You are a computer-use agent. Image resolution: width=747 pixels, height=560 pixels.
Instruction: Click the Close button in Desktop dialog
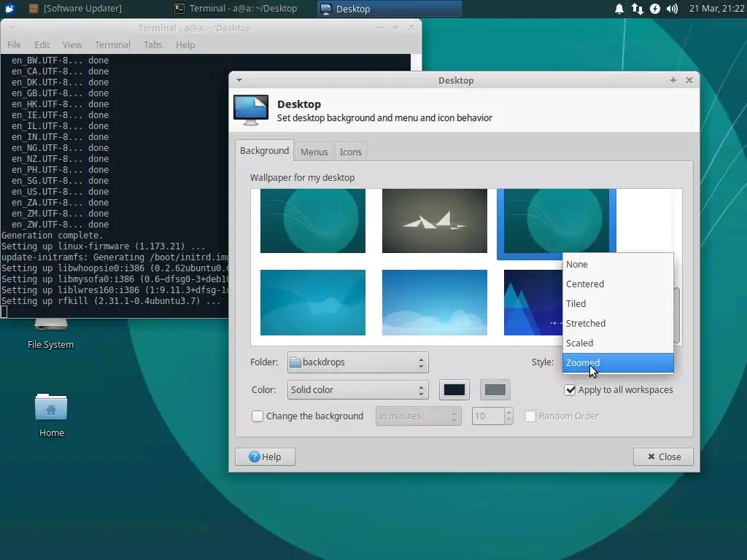[663, 456]
